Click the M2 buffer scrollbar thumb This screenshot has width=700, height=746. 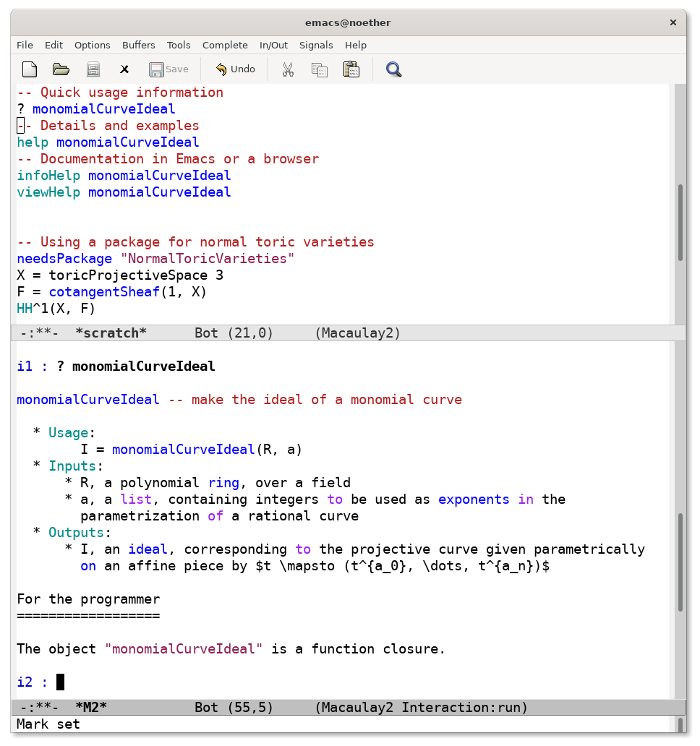(680, 562)
